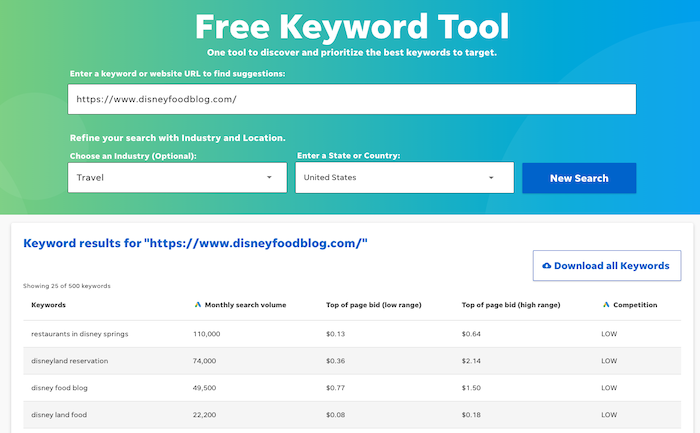Click the $1.50 high bid value
The image size is (700, 433).
pos(471,388)
